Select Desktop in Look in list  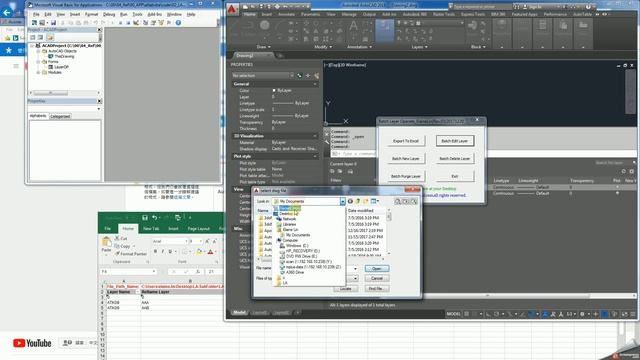coord(286,213)
